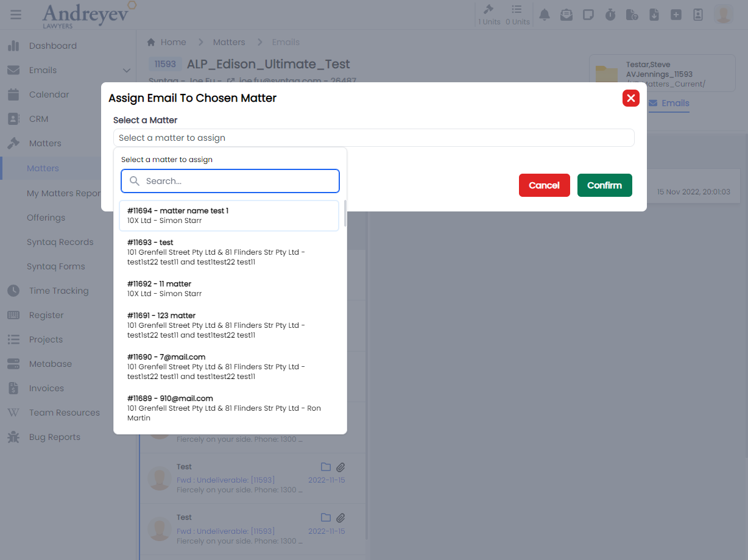The height and width of the screenshot is (560, 748).
Task: Click the file download icon in header
Action: 654,15
